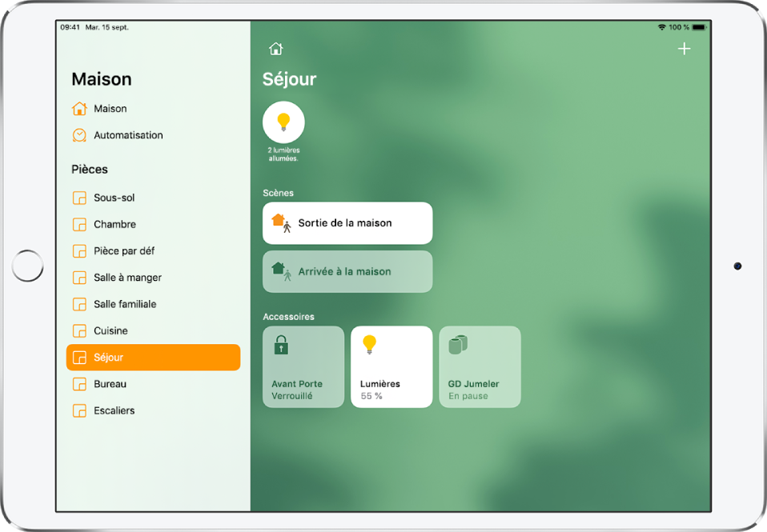767x532 pixels.
Task: Select the Escaliers room
Action: tap(153, 410)
